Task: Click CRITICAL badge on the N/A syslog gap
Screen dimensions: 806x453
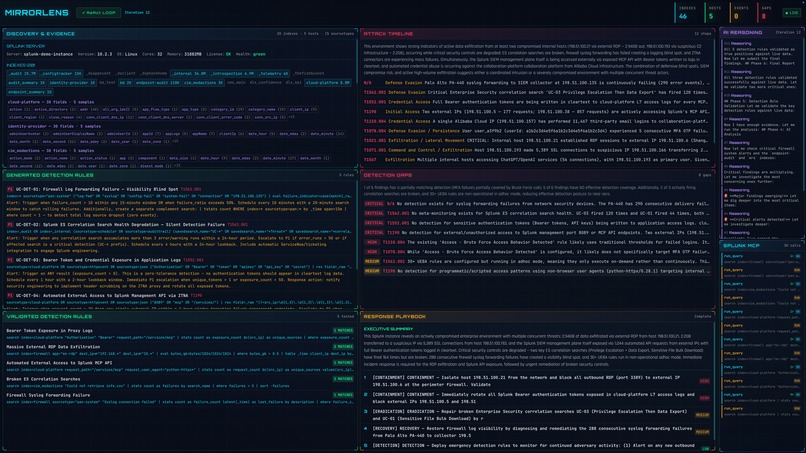Action: pyautogui.click(x=374, y=204)
